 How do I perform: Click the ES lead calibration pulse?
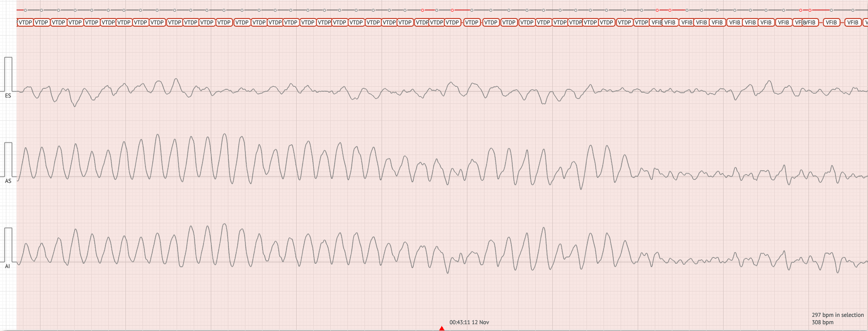[x=8, y=73]
